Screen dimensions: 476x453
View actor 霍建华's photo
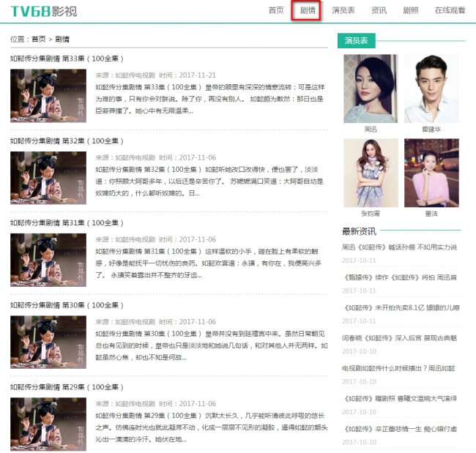[x=431, y=89]
